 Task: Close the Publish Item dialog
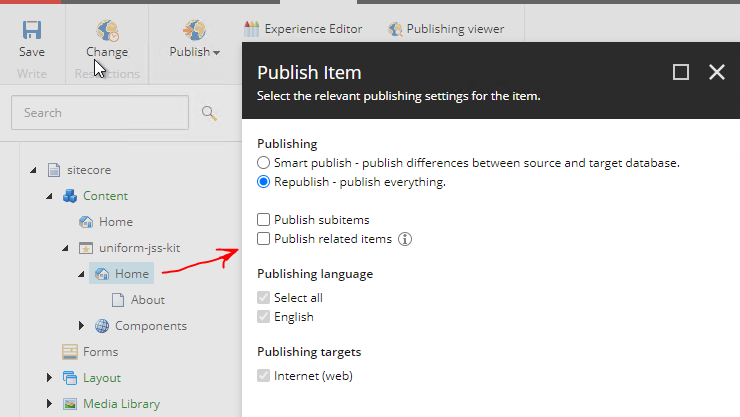717,72
